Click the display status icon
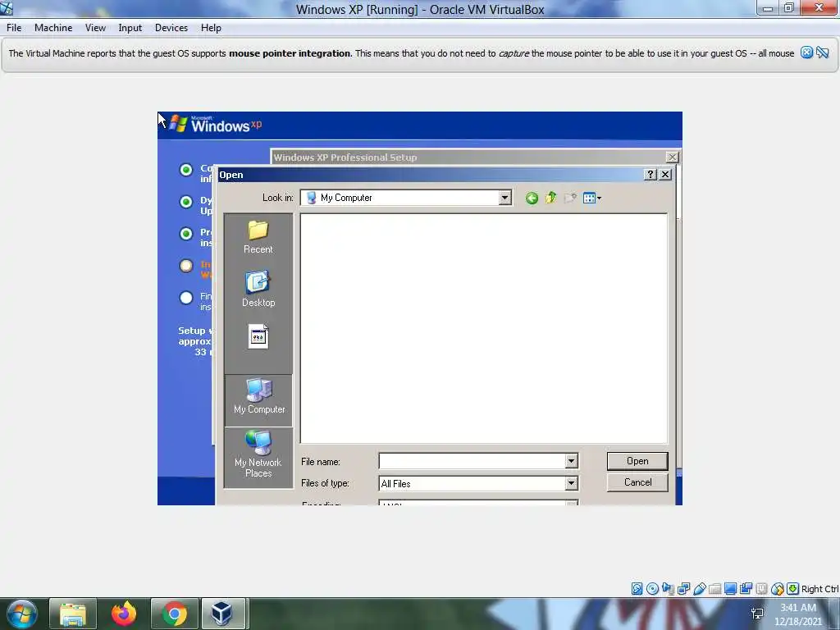 tap(730, 589)
